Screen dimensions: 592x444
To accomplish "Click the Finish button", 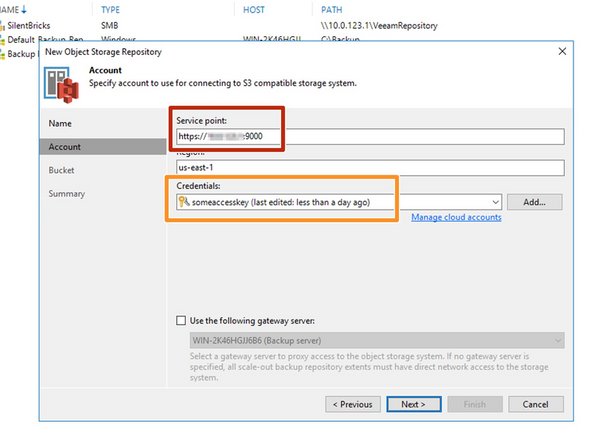I will (x=475, y=404).
